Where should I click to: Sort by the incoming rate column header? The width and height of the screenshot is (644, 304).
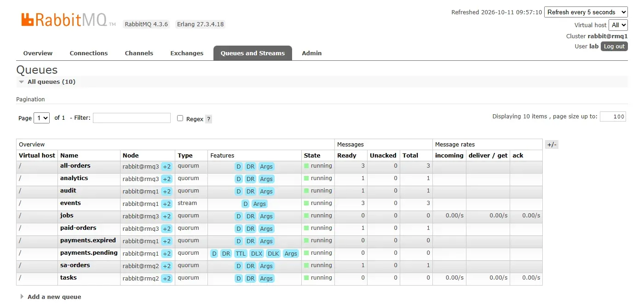coord(449,156)
